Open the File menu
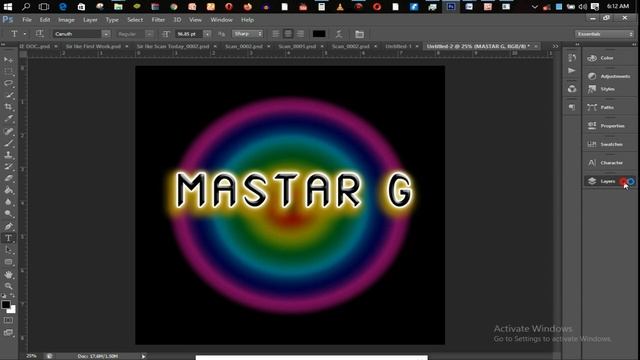Screen dimensions: 640x360 (27, 20)
